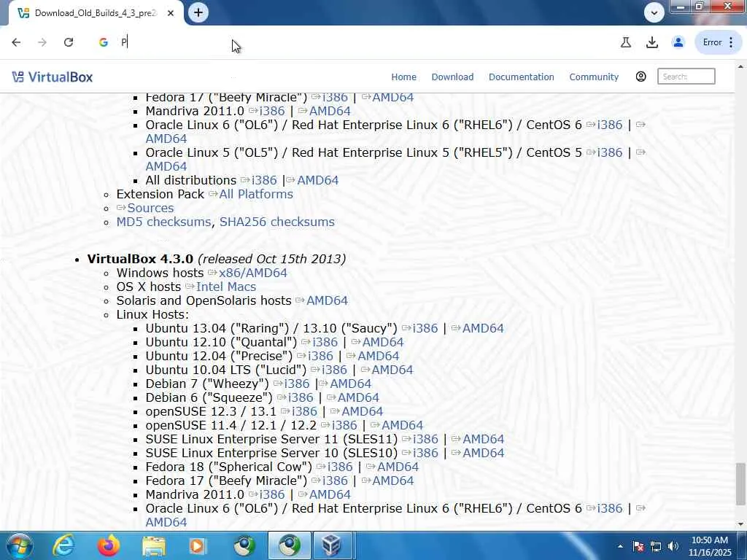747x560 pixels.
Task: Open Extension Pack All Platforms link
Action: coord(256,194)
